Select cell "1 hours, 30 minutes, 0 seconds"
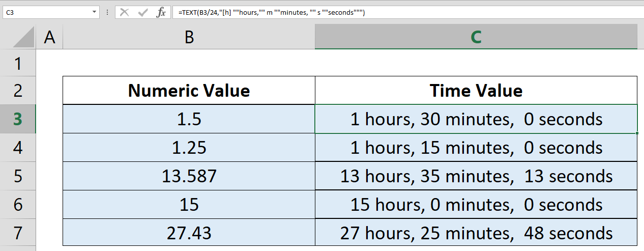The width and height of the screenshot is (644, 251). [x=476, y=119]
